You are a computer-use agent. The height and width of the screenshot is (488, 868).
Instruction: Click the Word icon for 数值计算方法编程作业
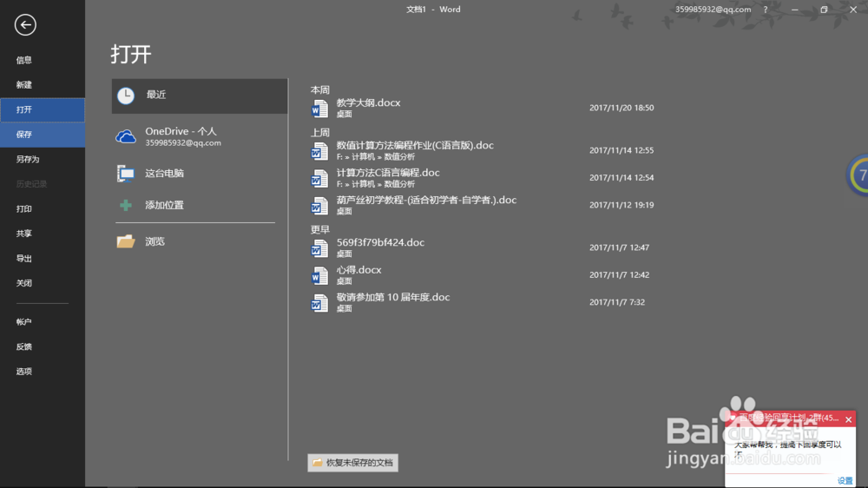point(319,151)
